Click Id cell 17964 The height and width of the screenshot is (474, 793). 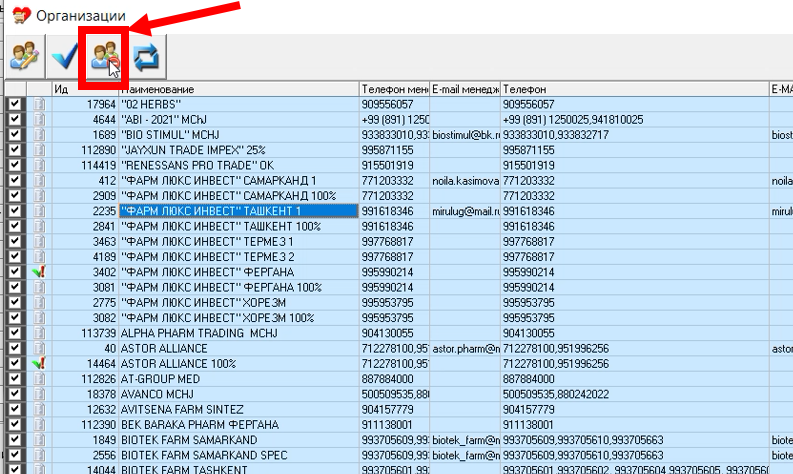tap(85, 104)
